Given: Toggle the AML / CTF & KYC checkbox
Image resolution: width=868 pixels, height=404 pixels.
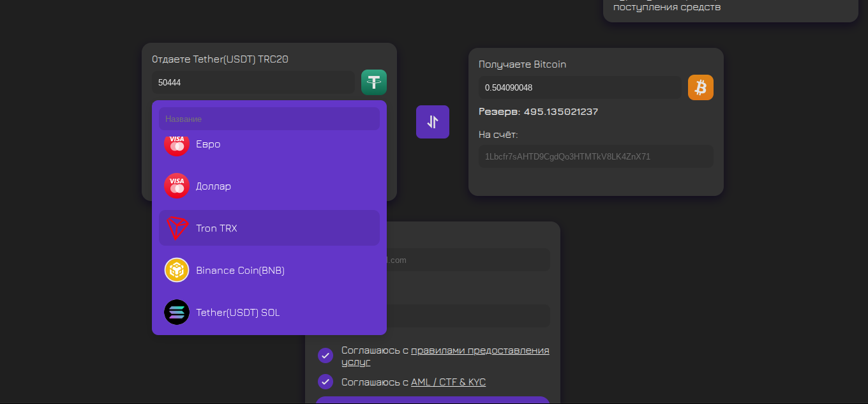Looking at the screenshot, I should click(x=325, y=382).
